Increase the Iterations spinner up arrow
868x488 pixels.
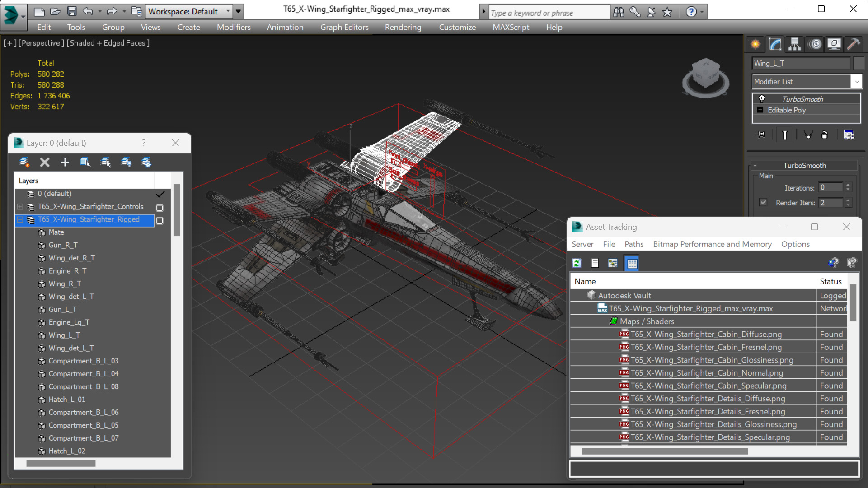[848, 185]
